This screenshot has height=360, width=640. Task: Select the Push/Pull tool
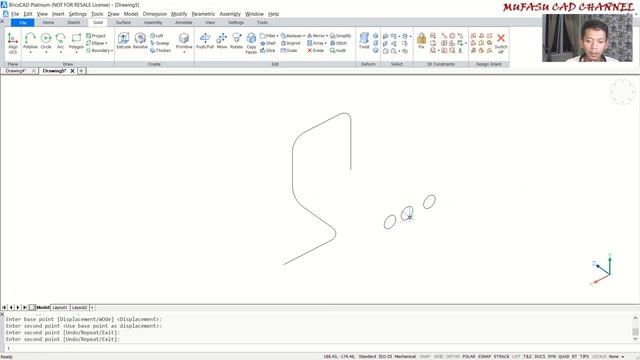coord(205,41)
